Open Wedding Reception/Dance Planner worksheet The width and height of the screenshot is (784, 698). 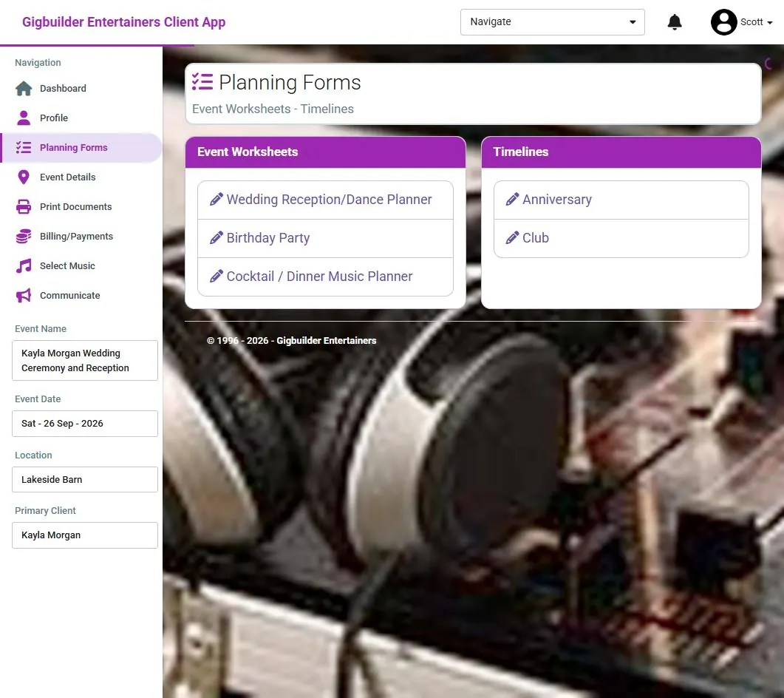pyautogui.click(x=326, y=200)
